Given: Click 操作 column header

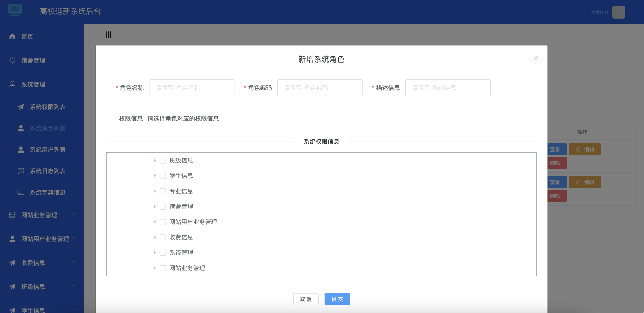Looking at the screenshot, I should point(582,132).
